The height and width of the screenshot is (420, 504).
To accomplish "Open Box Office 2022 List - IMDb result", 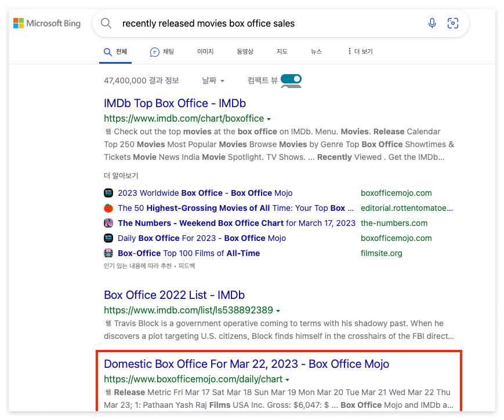I will pyautogui.click(x=174, y=295).
